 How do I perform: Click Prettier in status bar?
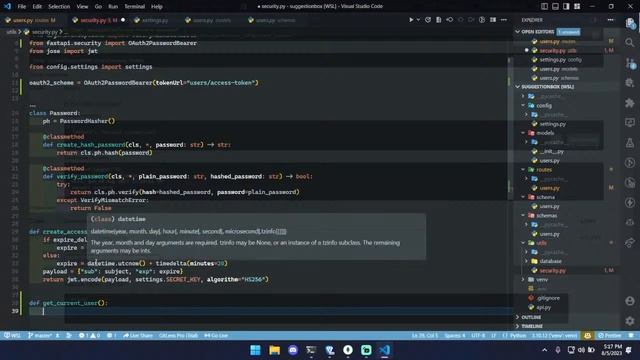pyautogui.click(x=610, y=336)
